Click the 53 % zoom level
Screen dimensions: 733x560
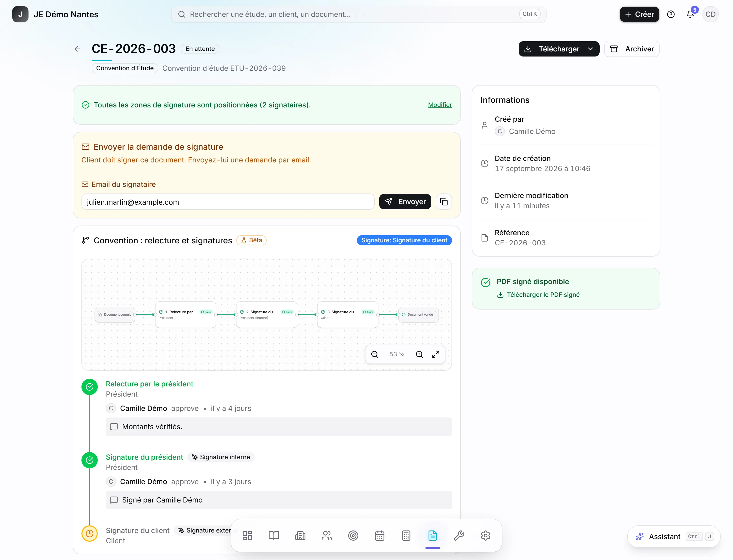click(x=397, y=354)
